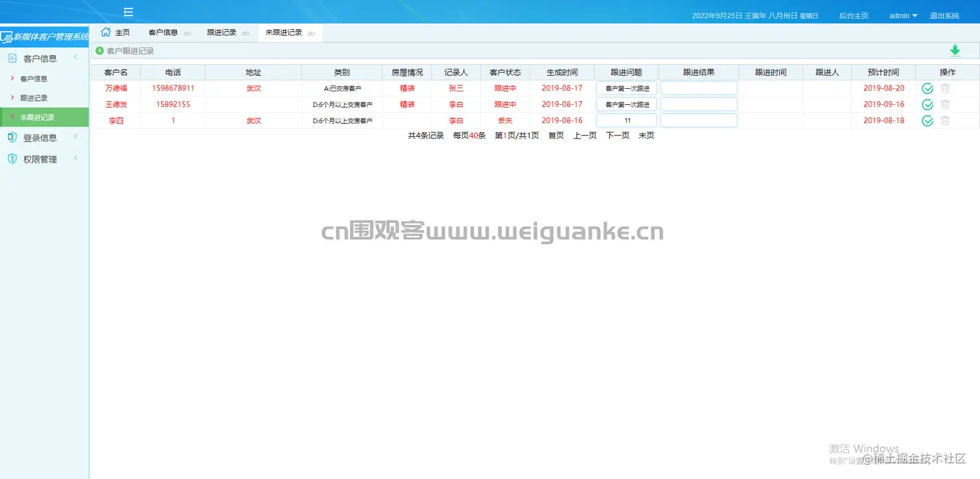Image resolution: width=980 pixels, height=479 pixels.
Task: Switch to the 主页 tab
Action: [x=115, y=32]
